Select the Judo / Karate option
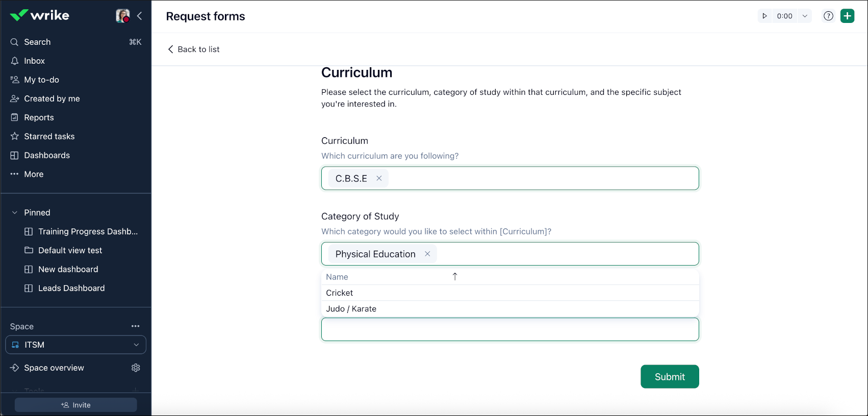This screenshot has width=868, height=416. (x=510, y=308)
